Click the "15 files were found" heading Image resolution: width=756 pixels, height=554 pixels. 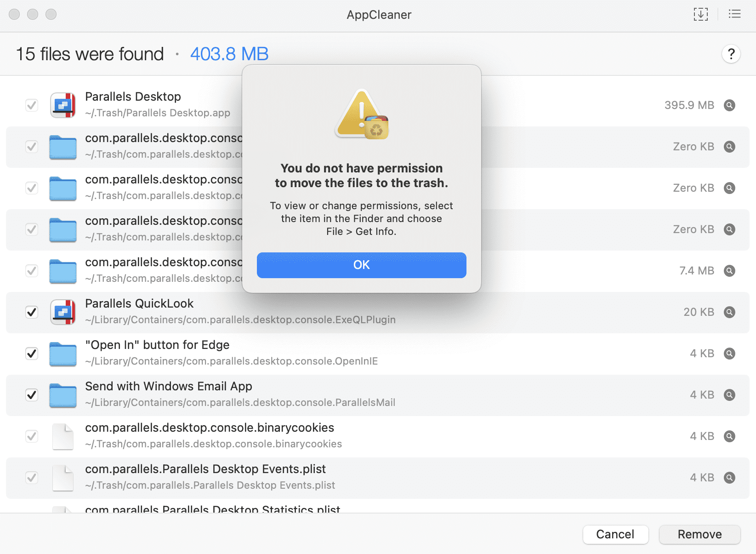pos(90,54)
